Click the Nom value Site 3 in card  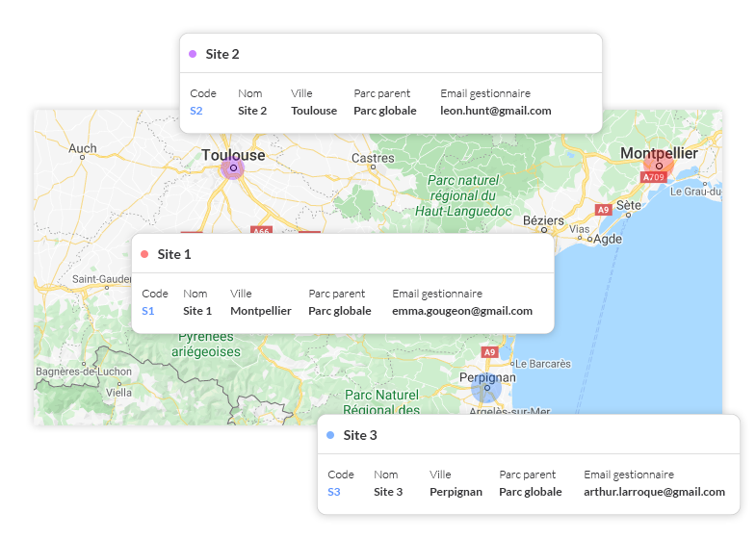coord(388,492)
